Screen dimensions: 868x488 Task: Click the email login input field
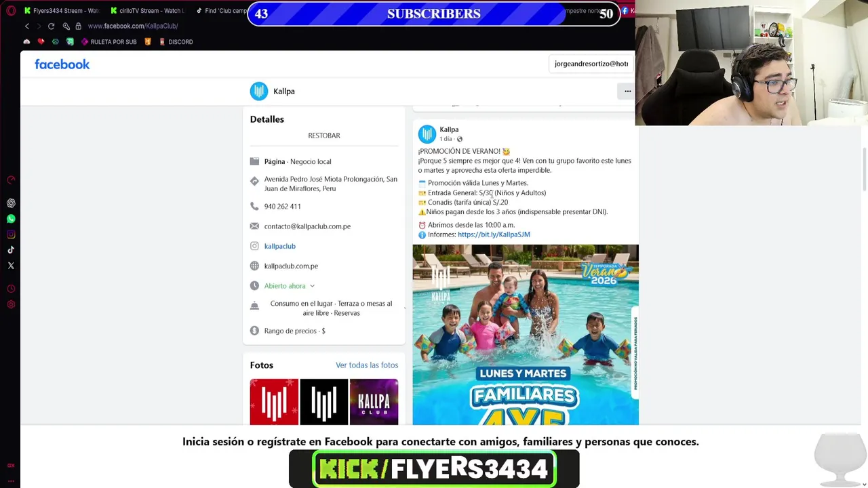pyautogui.click(x=591, y=64)
